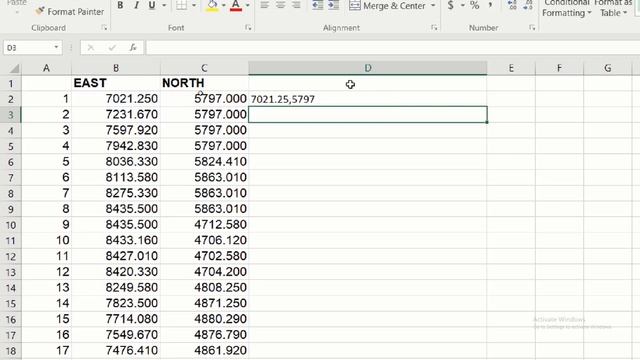Apply accounting number format dollar sign
Viewport: 640px width, 360px height.
tap(451, 5)
